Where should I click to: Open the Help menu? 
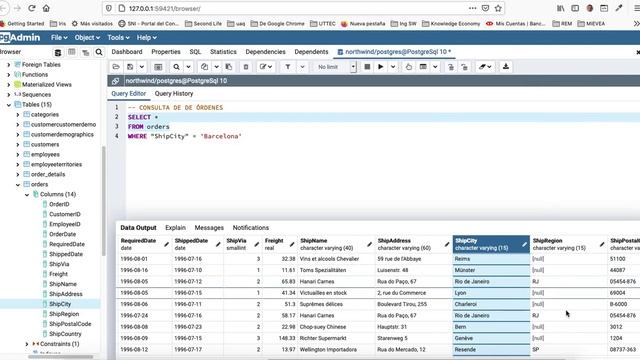click(x=146, y=38)
